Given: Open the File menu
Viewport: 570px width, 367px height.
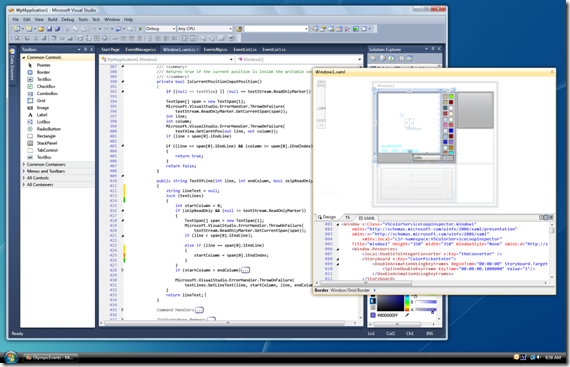Looking at the screenshot, I should coord(16,19).
